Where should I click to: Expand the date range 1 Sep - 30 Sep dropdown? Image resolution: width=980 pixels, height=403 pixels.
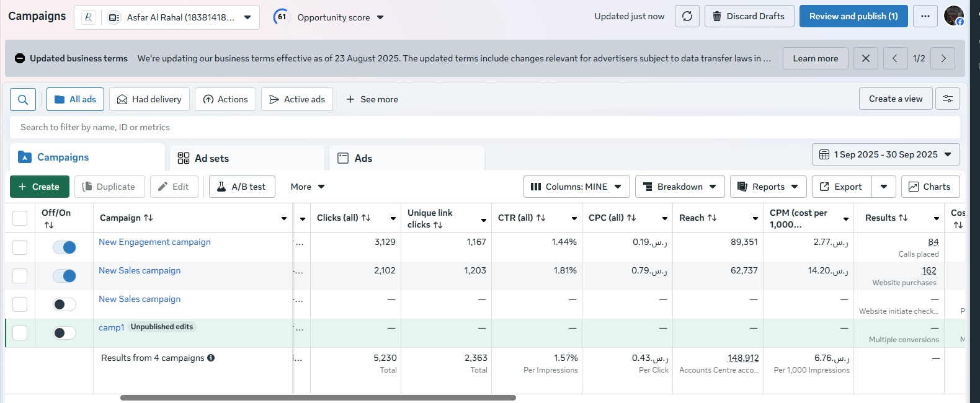point(886,154)
